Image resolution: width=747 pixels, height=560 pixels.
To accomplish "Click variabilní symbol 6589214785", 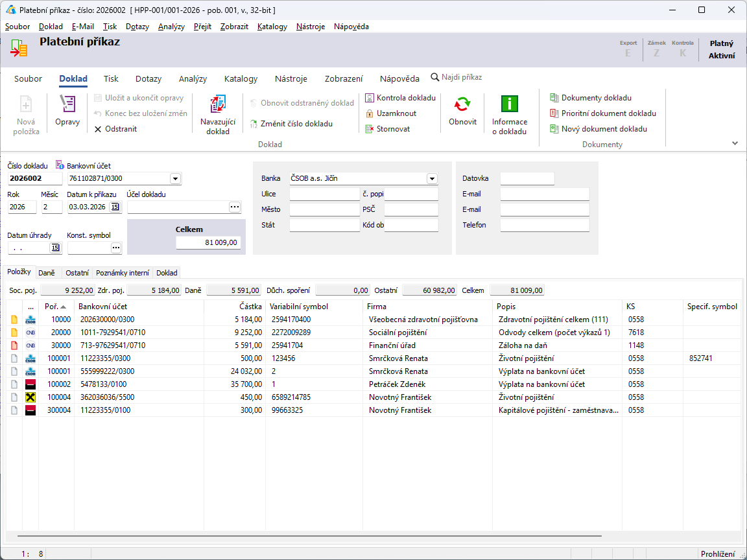I will click(314, 397).
